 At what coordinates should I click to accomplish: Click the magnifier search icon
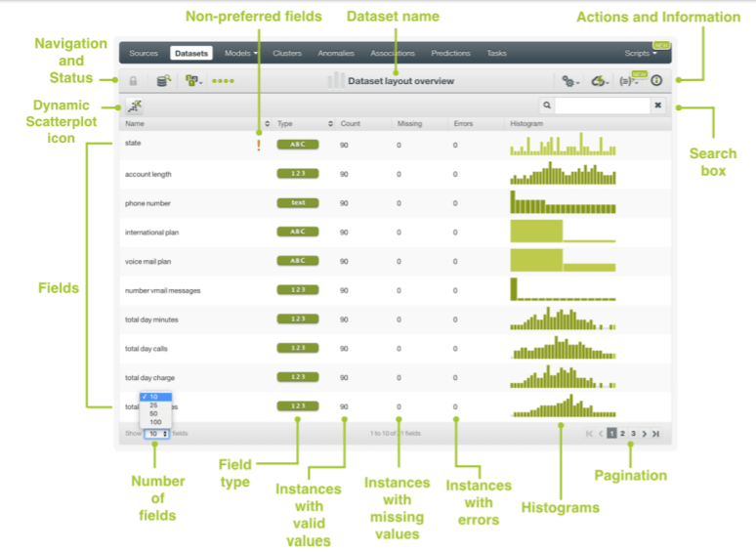coord(547,106)
